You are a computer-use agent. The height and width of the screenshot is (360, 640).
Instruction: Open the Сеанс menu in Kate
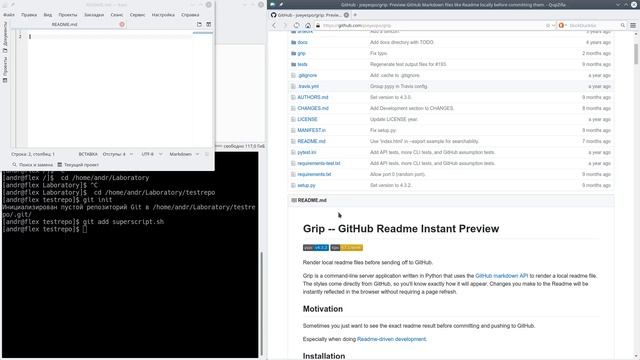point(117,15)
